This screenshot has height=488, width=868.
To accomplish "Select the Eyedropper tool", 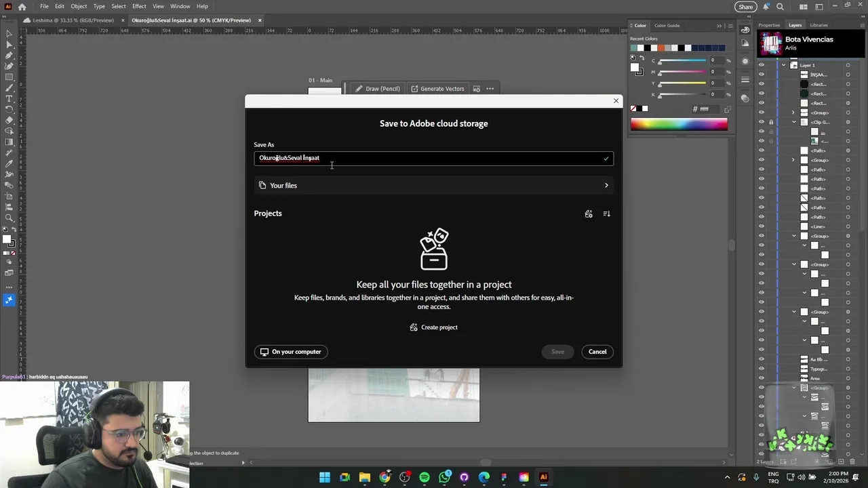I will pos(9,163).
